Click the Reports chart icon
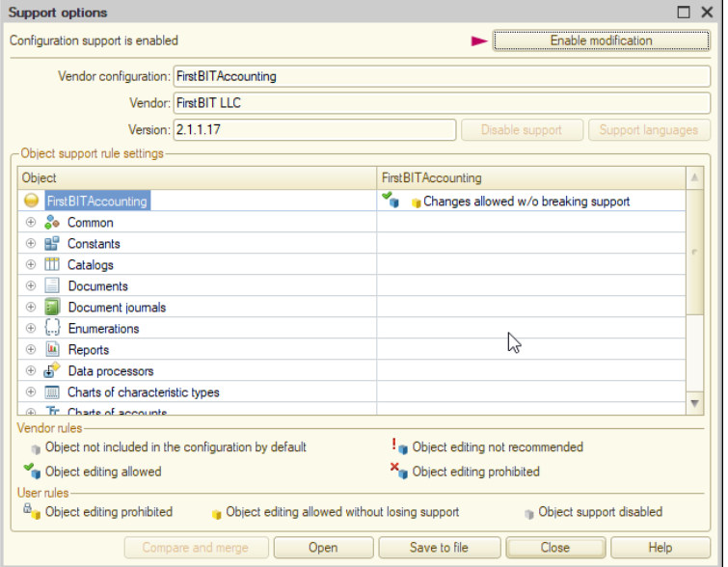Screen dimensions: 728x567 point(52,349)
